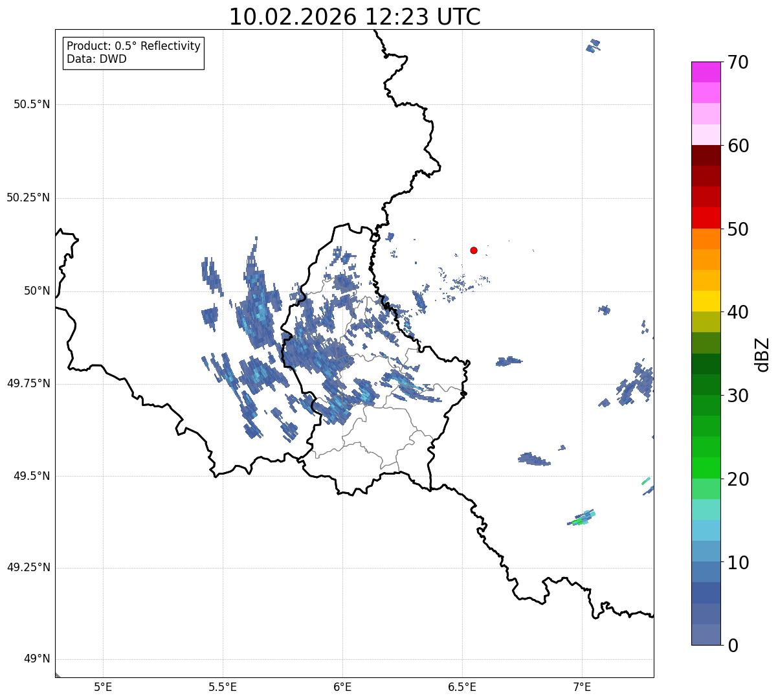This screenshot has width=778, height=700.
Task: Click the 'Product: 0.5° Reflectivity' legend text
Action: 133,47
